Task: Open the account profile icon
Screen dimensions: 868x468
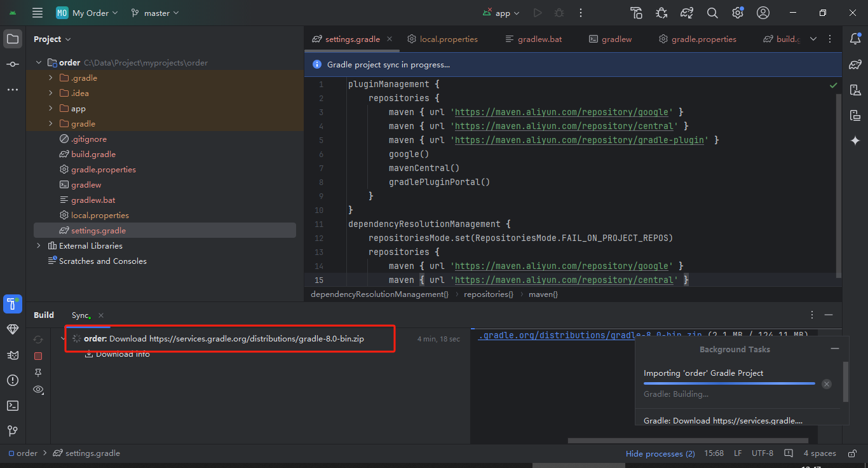Action: pyautogui.click(x=763, y=13)
